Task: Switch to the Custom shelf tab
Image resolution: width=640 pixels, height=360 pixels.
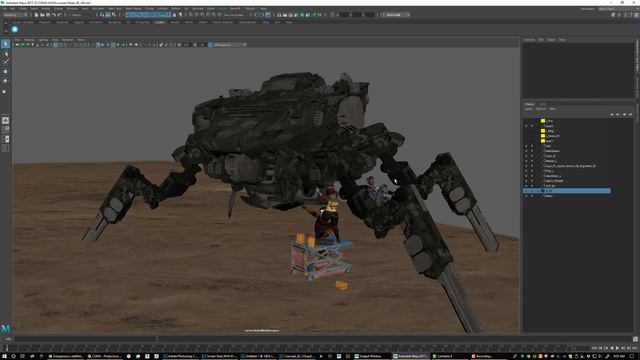Action: (160, 22)
